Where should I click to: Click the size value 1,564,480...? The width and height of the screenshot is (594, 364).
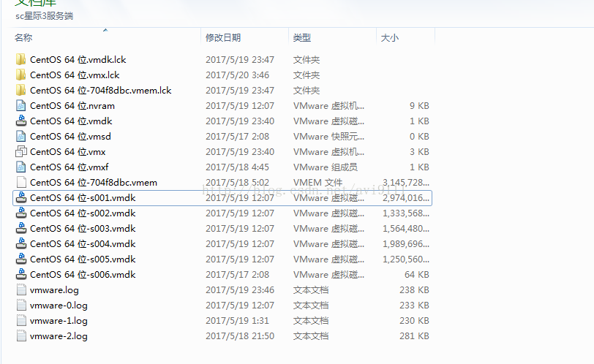(406, 229)
